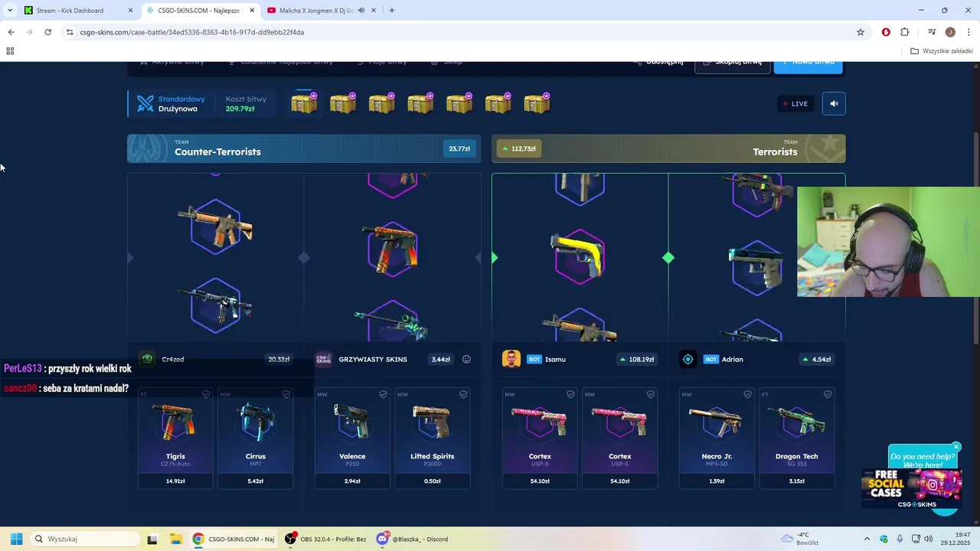
Task: Open the Dragon Tech SG 553 skin card
Action: click(x=796, y=438)
